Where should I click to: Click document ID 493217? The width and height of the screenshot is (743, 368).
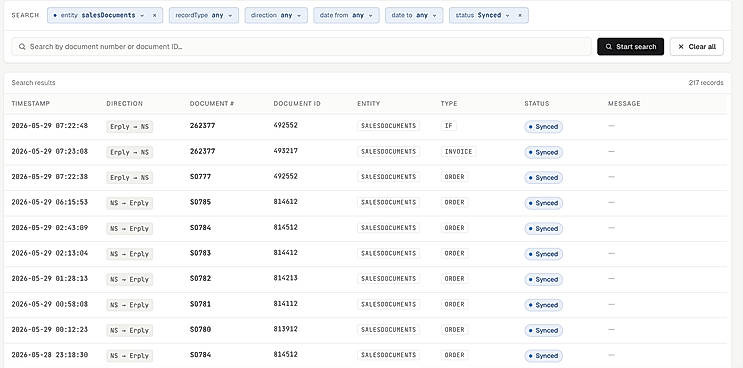click(x=285, y=151)
